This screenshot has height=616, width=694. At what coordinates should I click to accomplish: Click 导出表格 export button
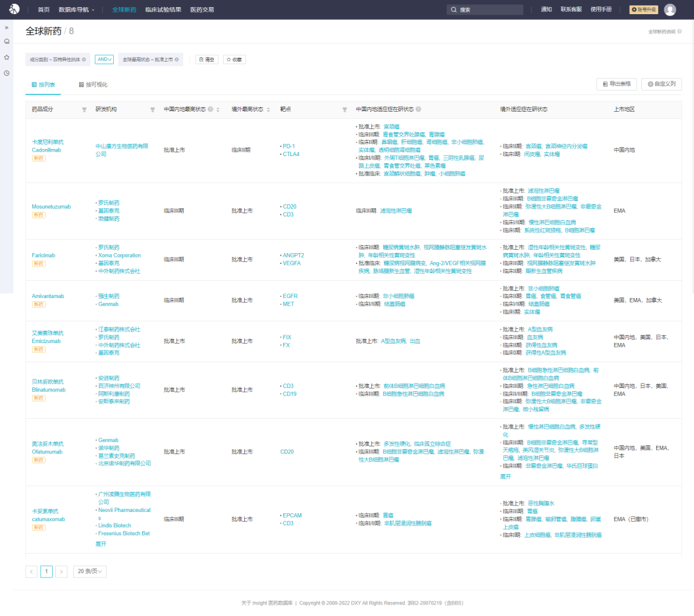616,84
